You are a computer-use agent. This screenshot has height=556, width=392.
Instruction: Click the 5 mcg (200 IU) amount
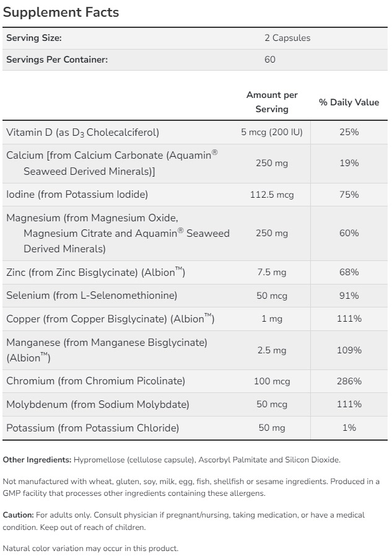272,132
